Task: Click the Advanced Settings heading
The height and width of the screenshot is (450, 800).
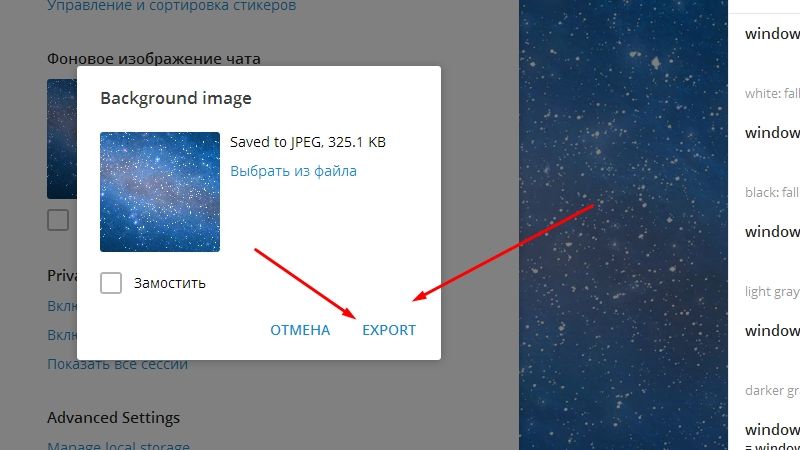Action: [x=113, y=417]
